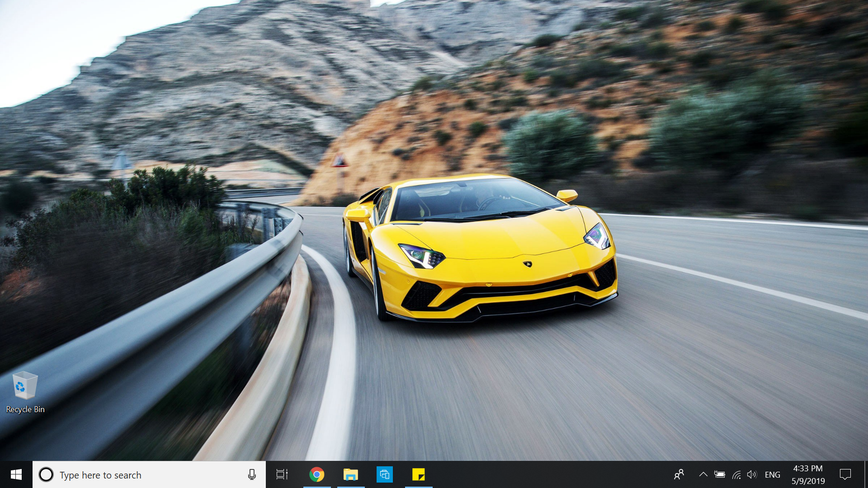Click the Show desktop strip
868x488 pixels.
[866, 474]
